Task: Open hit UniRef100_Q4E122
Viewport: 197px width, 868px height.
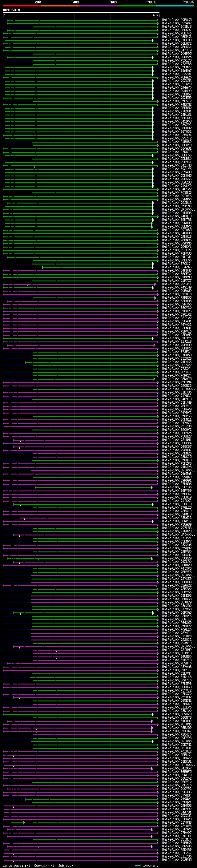Action: click(177, 189)
